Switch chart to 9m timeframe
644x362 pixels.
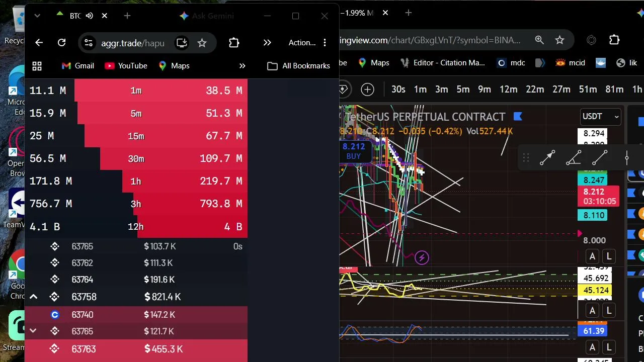click(x=485, y=89)
